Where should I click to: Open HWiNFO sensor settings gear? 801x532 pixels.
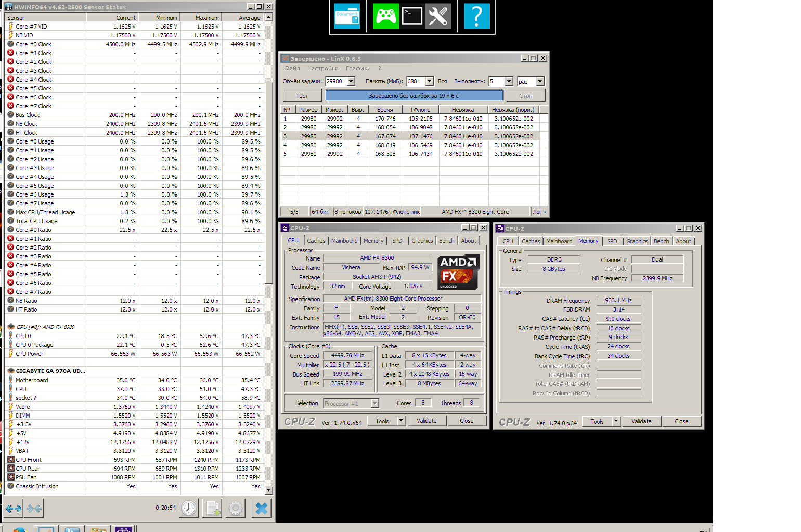click(x=236, y=508)
